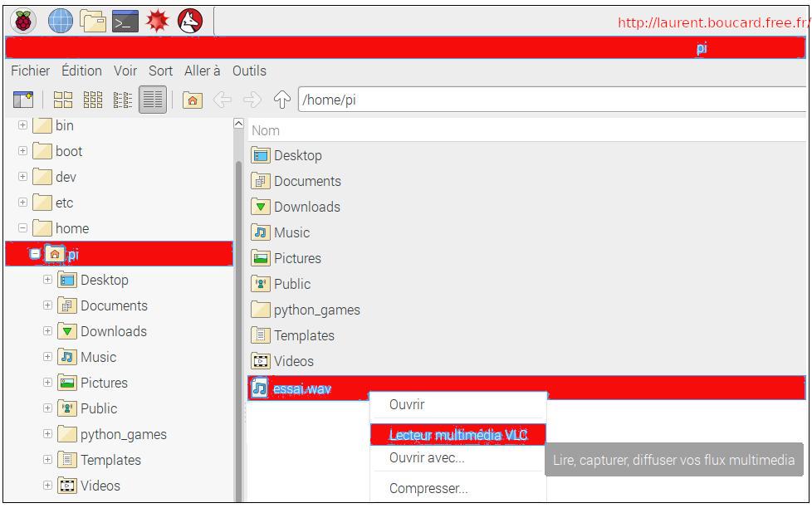Viewport: 812px width, 508px height.
Task: Collapse the home folder in tree
Action: (22, 227)
